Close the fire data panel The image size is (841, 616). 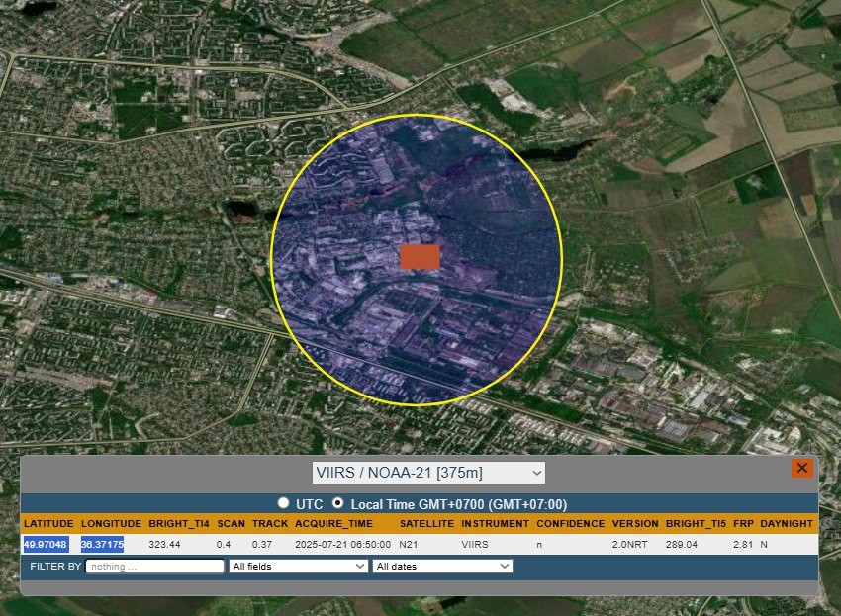tap(801, 468)
